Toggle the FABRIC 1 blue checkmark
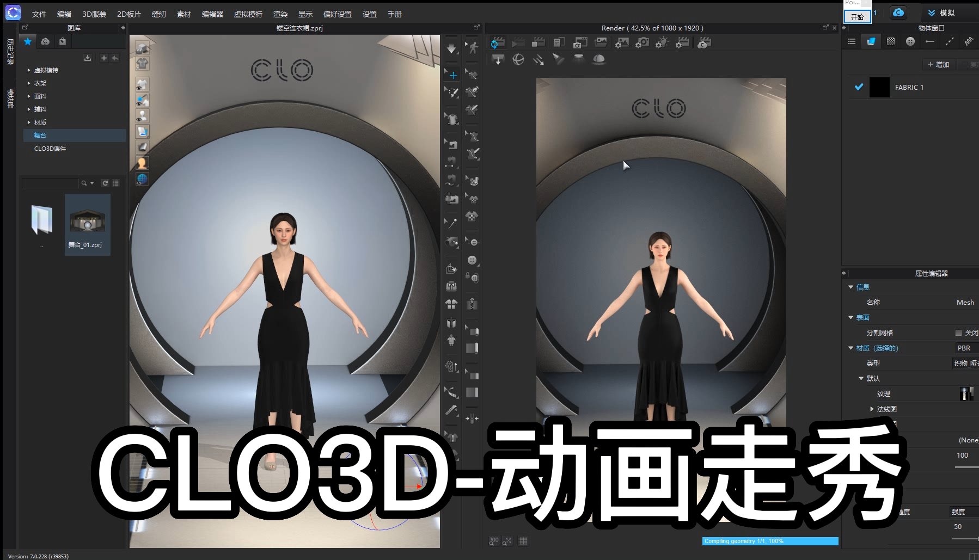The image size is (979, 560). (859, 87)
